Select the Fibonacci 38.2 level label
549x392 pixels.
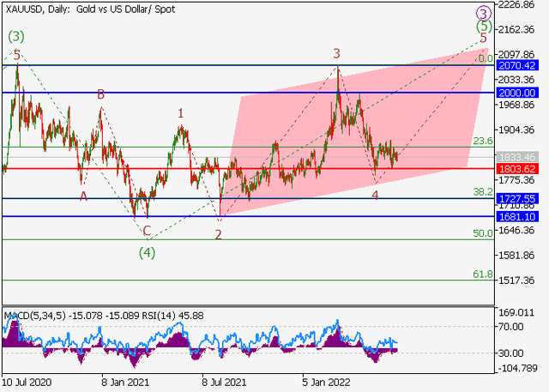[483, 191]
